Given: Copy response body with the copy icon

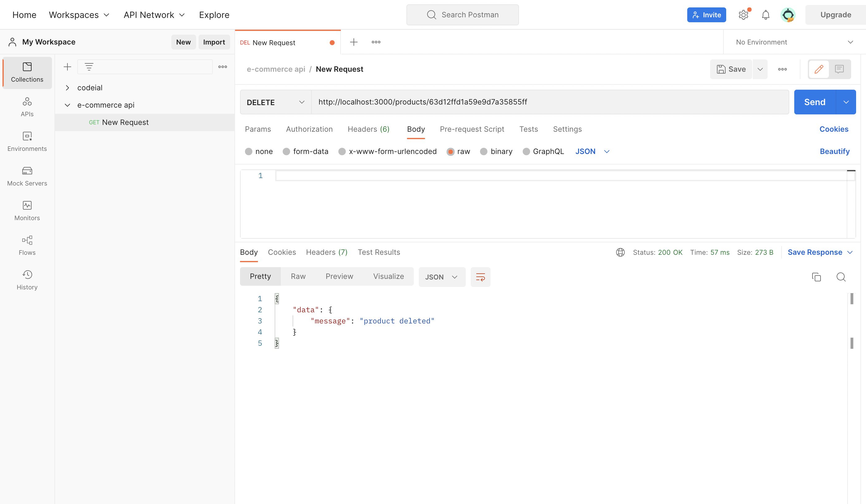Looking at the screenshot, I should pos(816,277).
